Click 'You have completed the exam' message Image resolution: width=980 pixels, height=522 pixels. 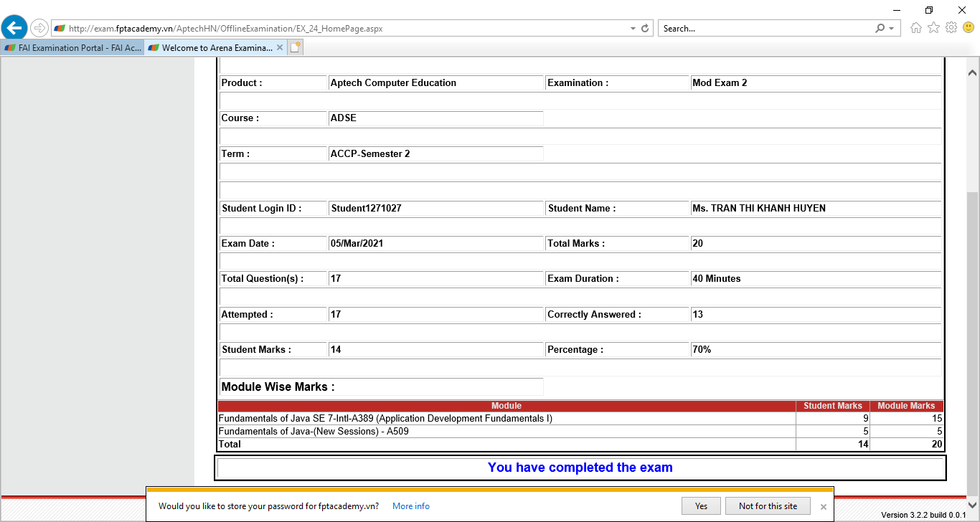point(580,468)
